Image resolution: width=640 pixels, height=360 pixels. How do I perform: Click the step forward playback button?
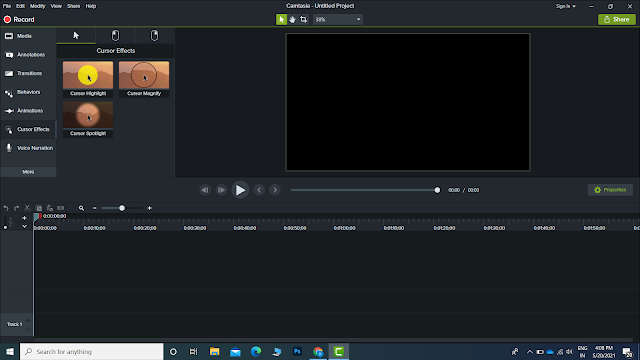point(221,190)
